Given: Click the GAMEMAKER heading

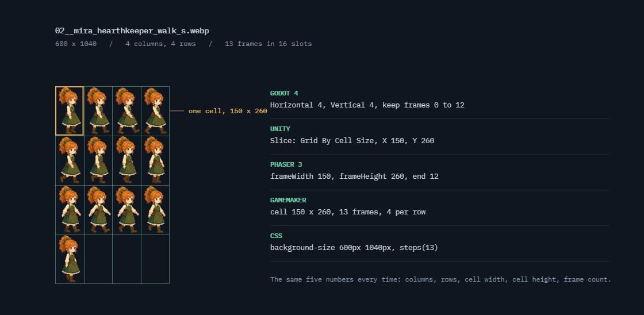Looking at the screenshot, I should (x=288, y=201).
